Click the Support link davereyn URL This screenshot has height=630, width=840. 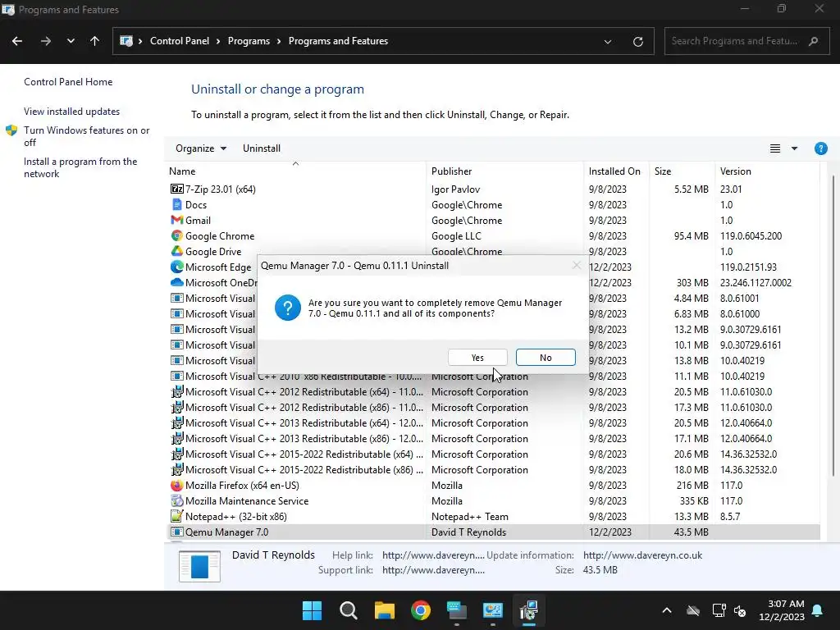point(433,570)
